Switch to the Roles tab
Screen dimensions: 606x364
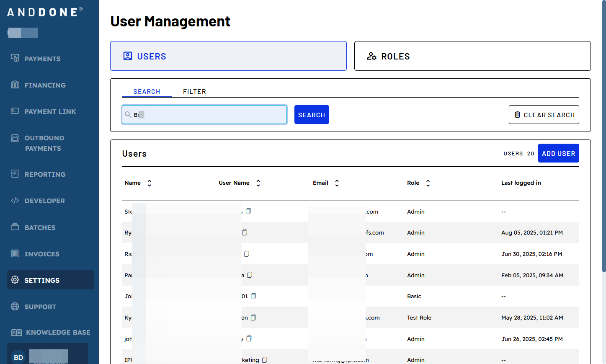[x=472, y=56]
